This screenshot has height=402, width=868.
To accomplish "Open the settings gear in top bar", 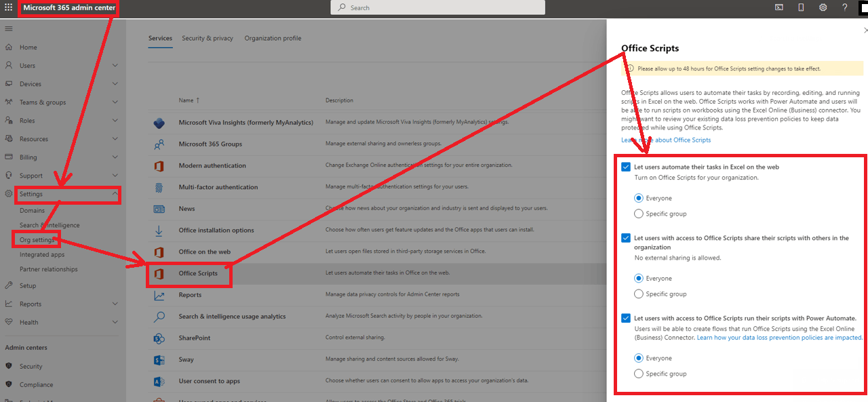I will tap(823, 7).
